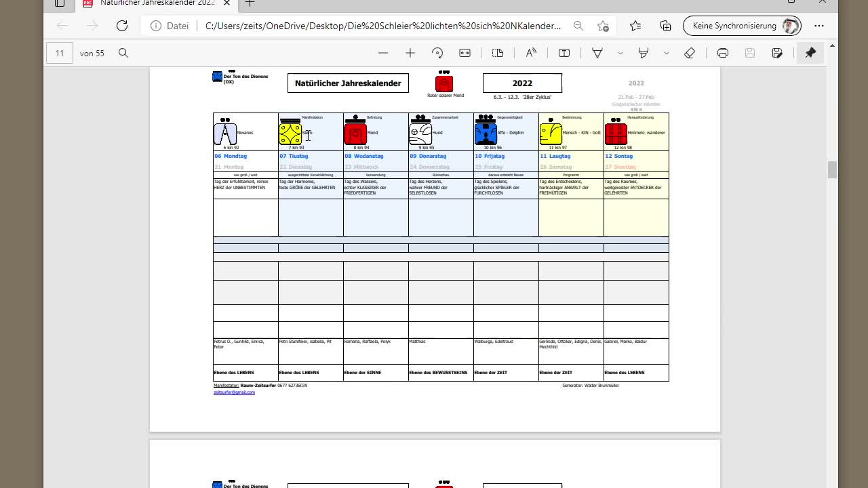This screenshot has height=488, width=868.
Task: Click the 11 Laugtag heading
Action: 555,157
